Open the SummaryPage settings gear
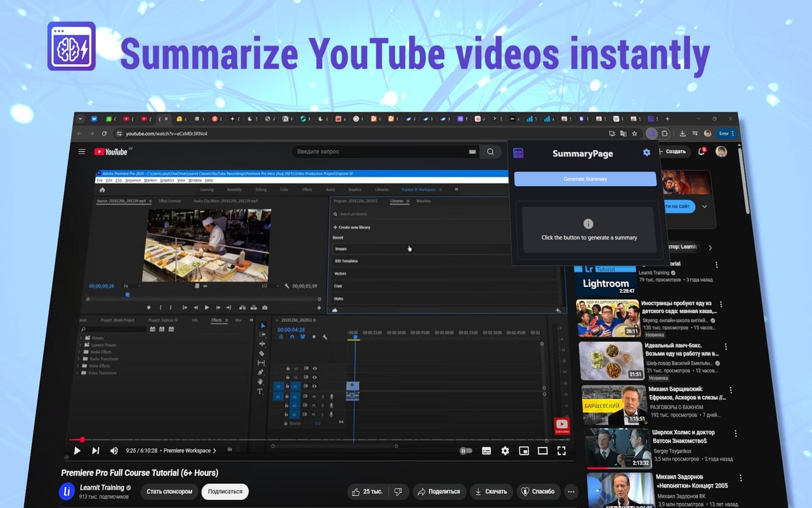The width and height of the screenshot is (812, 508). [x=646, y=152]
